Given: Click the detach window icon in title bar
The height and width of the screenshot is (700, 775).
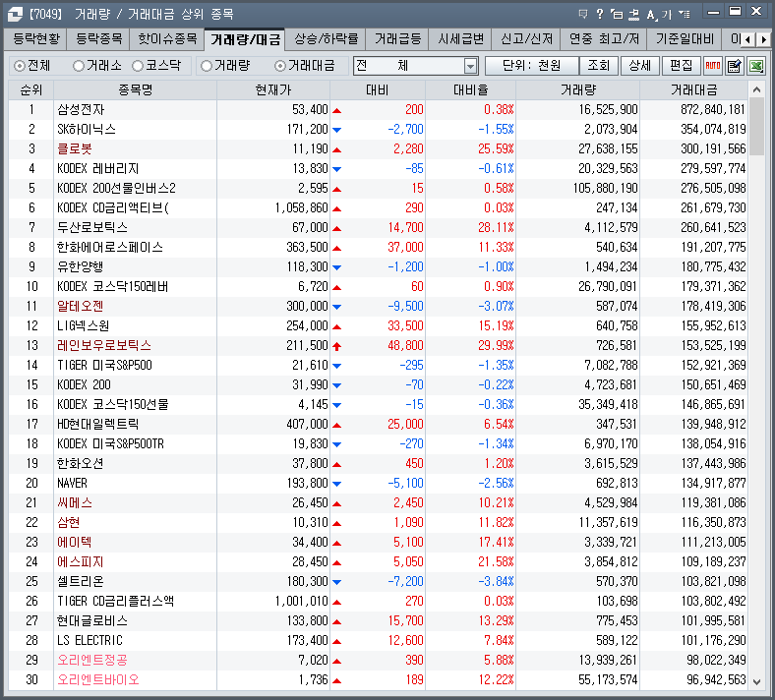Looking at the screenshot, I should click(x=617, y=14).
